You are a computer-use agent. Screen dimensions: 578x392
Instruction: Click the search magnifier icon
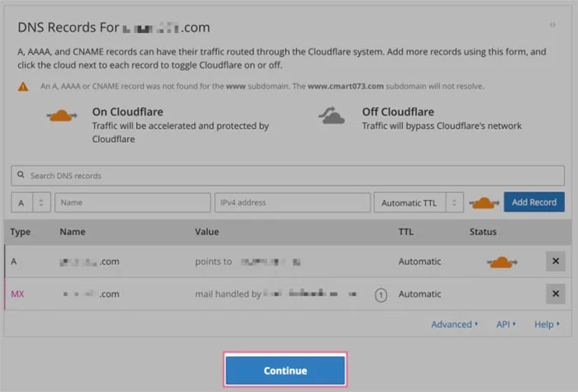pyautogui.click(x=21, y=175)
